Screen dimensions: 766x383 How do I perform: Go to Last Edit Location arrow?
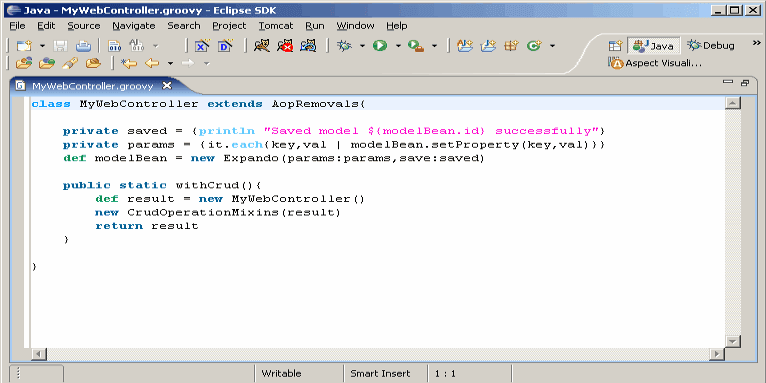point(129,63)
